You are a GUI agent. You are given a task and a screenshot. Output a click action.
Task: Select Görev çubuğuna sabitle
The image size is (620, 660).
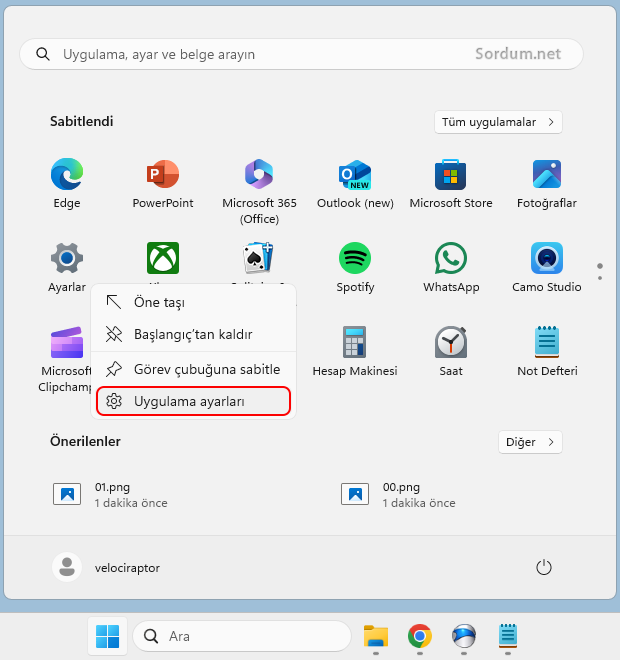(193, 369)
